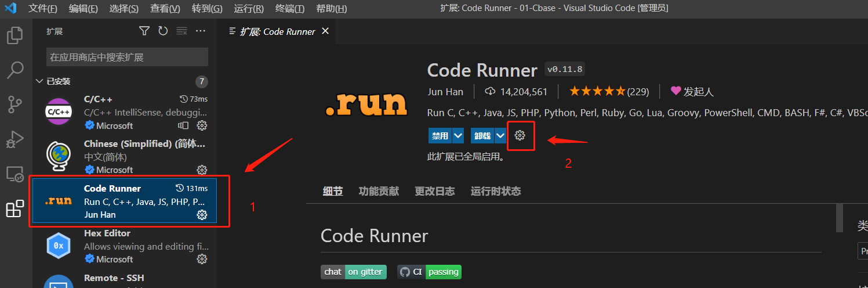868x288 pixels.
Task: Click the install count download icon
Action: tap(490, 91)
